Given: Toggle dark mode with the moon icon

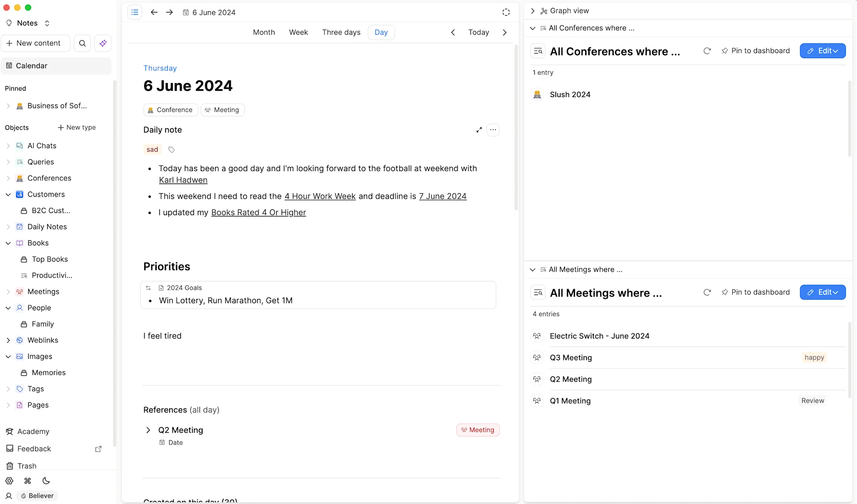Looking at the screenshot, I should pyautogui.click(x=46, y=481).
